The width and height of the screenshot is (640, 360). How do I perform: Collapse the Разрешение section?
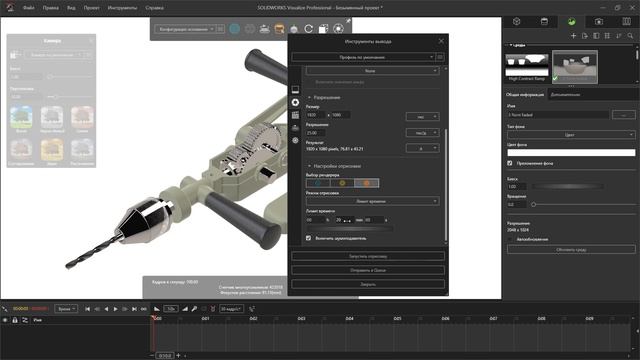(309, 98)
